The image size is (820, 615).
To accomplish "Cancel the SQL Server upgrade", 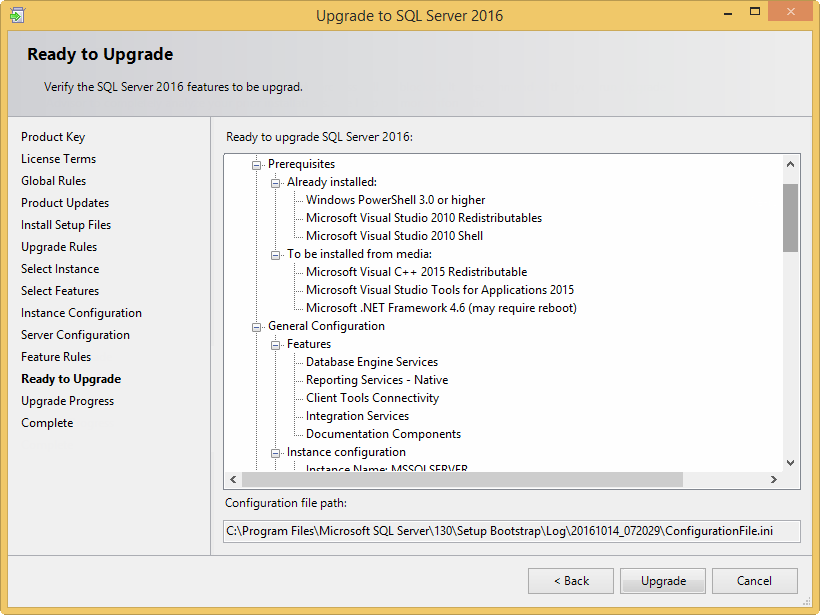I will pos(755,581).
